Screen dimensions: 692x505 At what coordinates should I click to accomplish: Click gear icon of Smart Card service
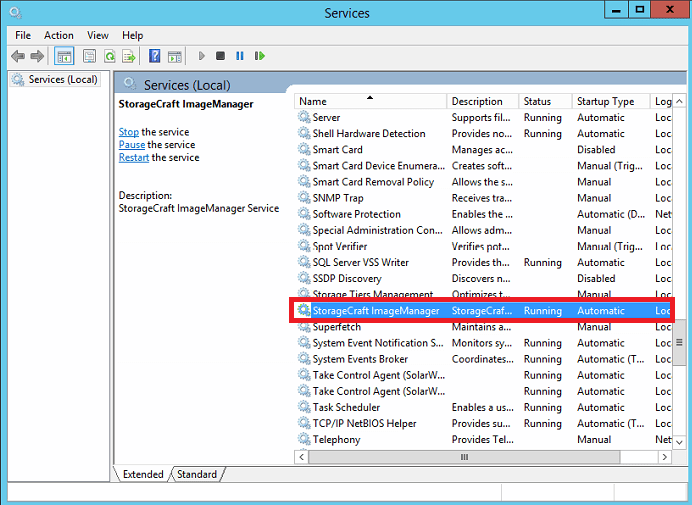click(304, 149)
